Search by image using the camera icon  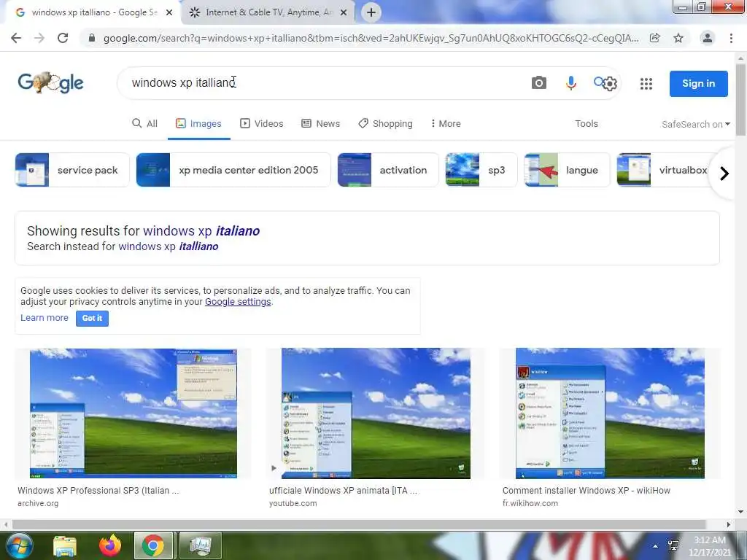point(539,83)
